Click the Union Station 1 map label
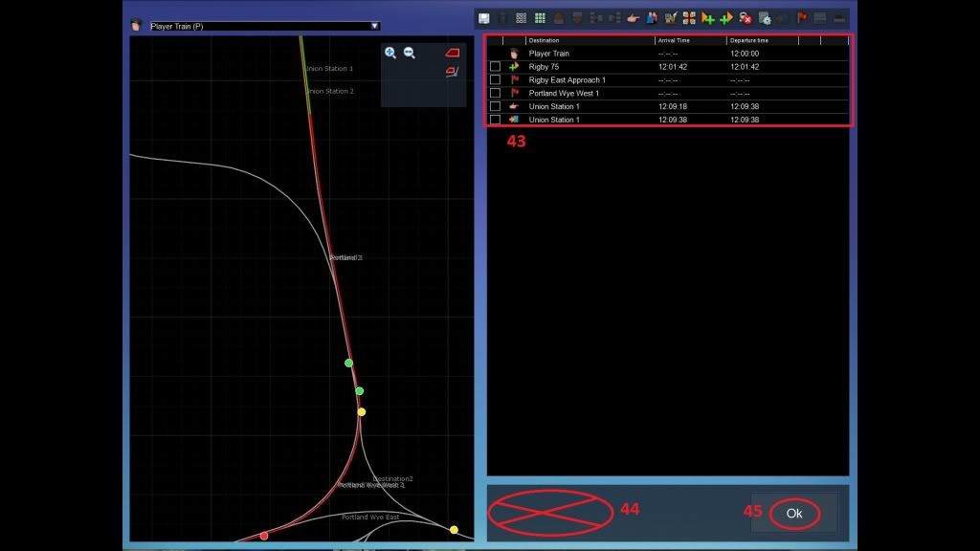This screenshot has height=551, width=980. (329, 69)
